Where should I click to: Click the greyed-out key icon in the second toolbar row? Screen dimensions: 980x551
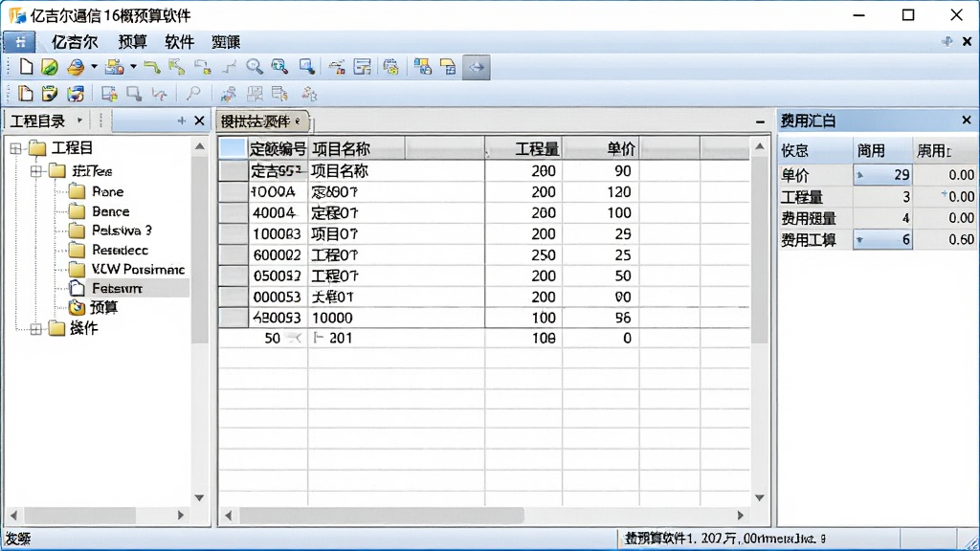[x=193, y=94]
